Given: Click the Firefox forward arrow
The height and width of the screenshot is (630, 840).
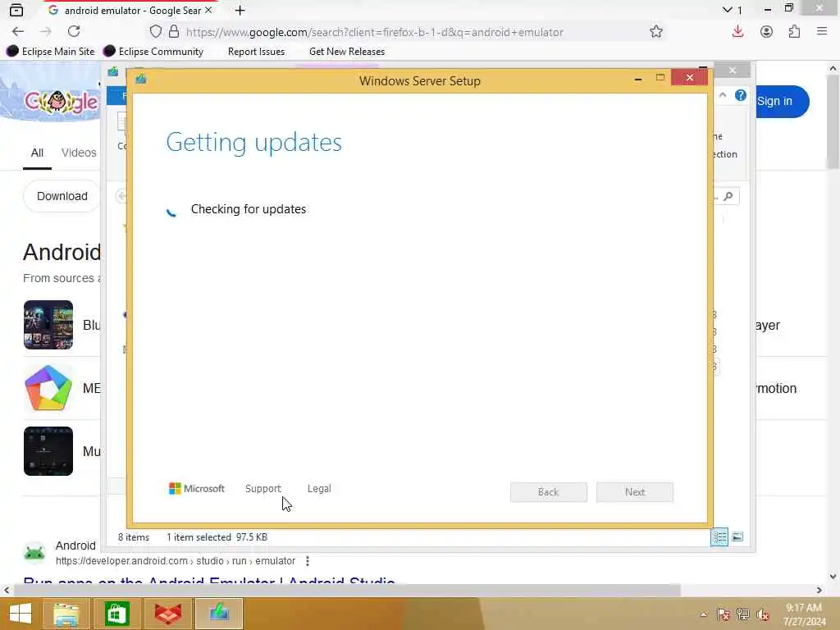Looking at the screenshot, I should pos(46,32).
